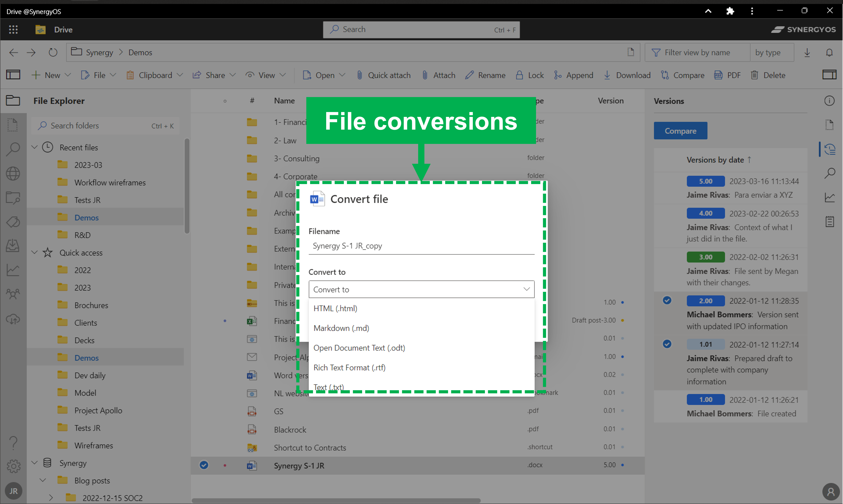The height and width of the screenshot is (504, 843).
Task: Click the blue Compare button in Versions
Action: [680, 131]
